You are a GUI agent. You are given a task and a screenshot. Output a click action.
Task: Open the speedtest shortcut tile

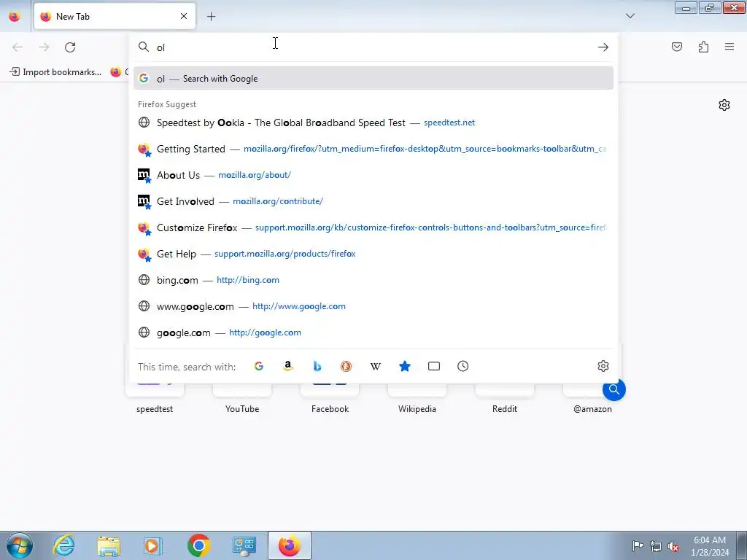[x=155, y=399]
